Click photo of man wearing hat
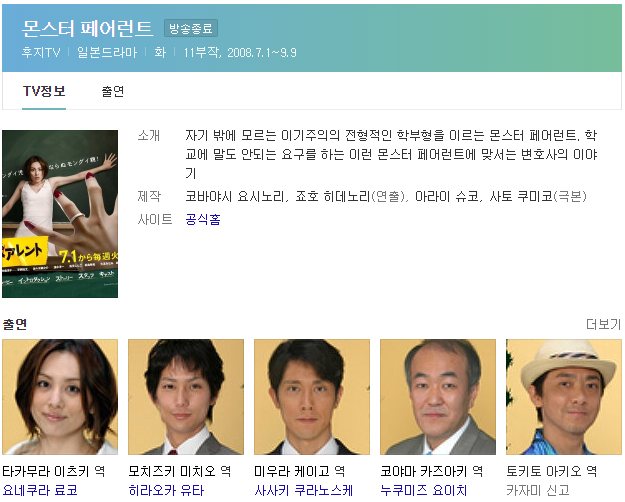This screenshot has height=502, width=625. click(564, 397)
